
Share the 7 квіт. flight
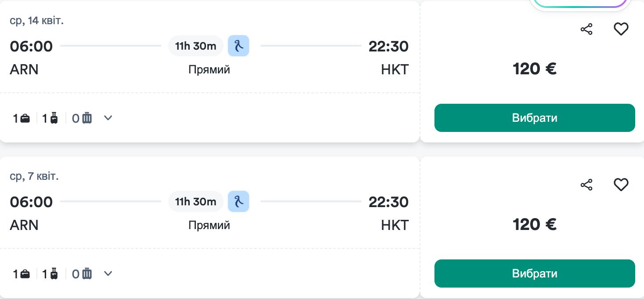tap(586, 185)
